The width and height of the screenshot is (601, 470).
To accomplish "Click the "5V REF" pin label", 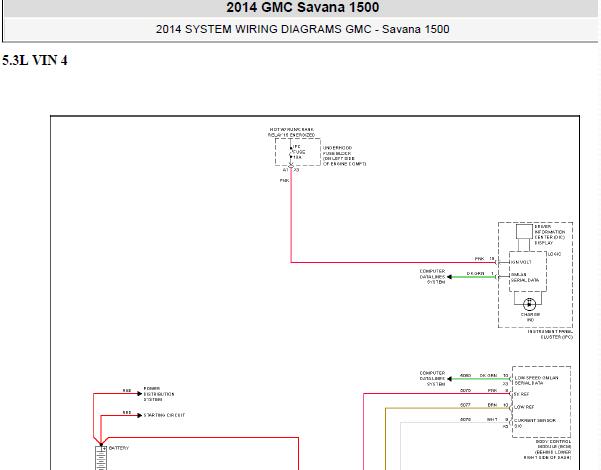I will [x=522, y=394].
